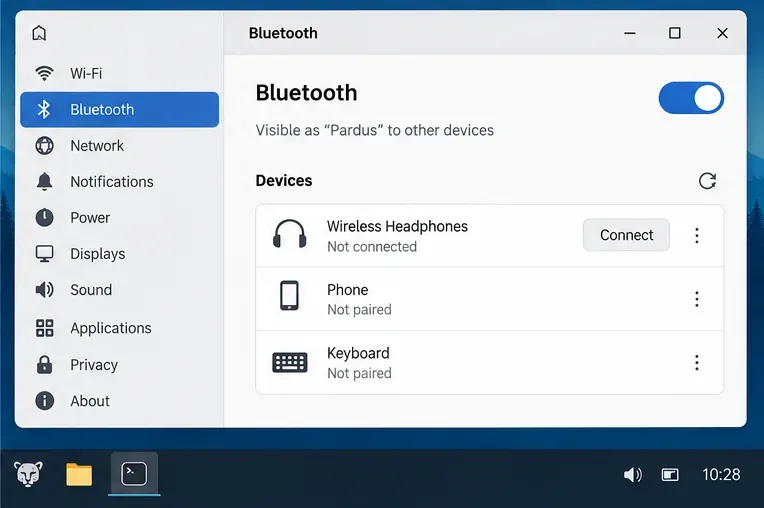Click the 10:28 clock in taskbar
Viewport: 764px width, 508px height.
point(721,474)
